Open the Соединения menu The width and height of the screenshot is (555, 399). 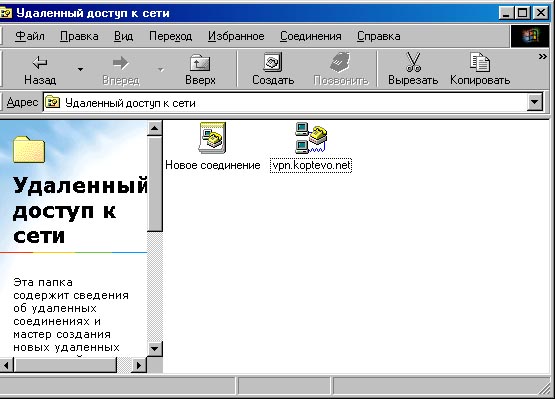[310, 36]
